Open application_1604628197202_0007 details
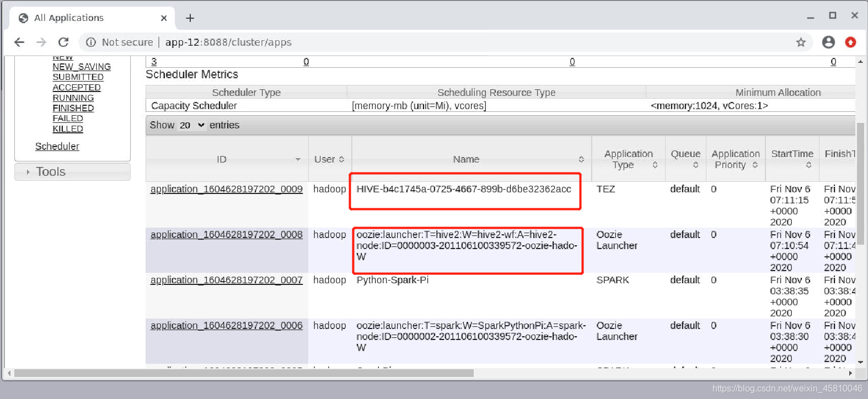This screenshot has height=399, width=868. (x=227, y=280)
